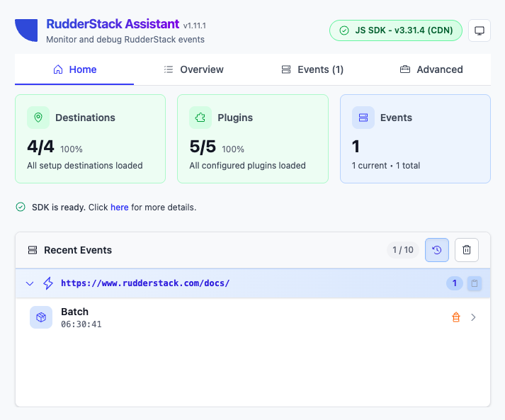This screenshot has width=505, height=420.
Task: Open the Overview tab
Action: [x=193, y=69]
